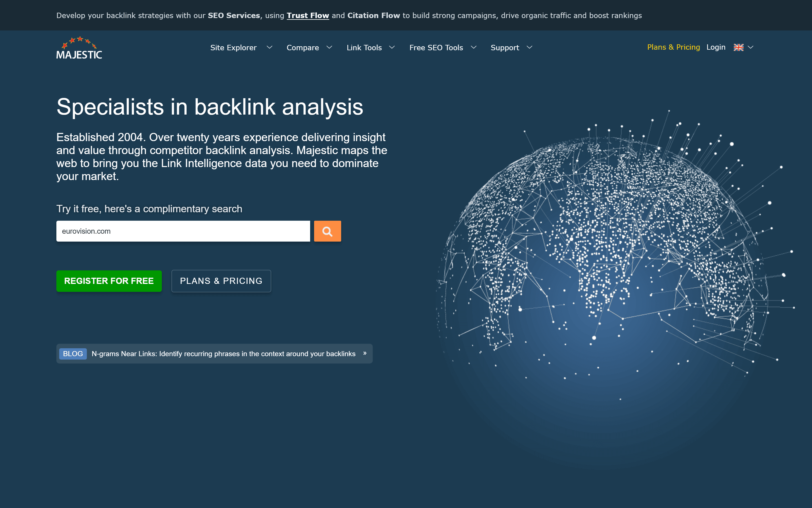Viewport: 812px width, 508px height.
Task: Click the Majestic logo
Action: pos(79,48)
